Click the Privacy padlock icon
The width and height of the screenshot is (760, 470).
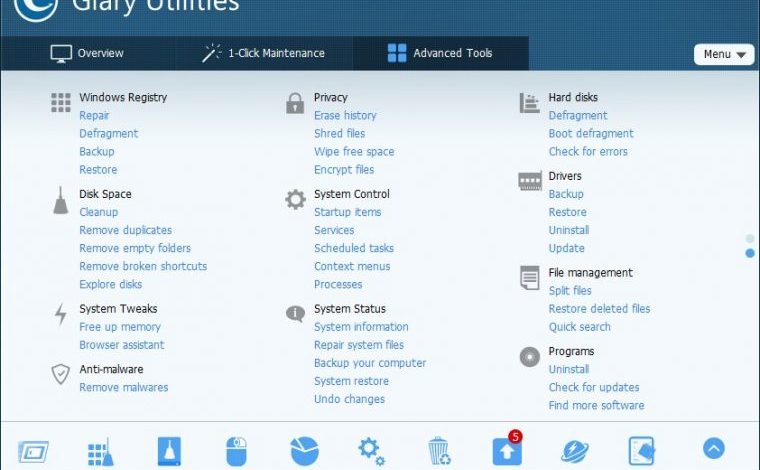coord(295,103)
